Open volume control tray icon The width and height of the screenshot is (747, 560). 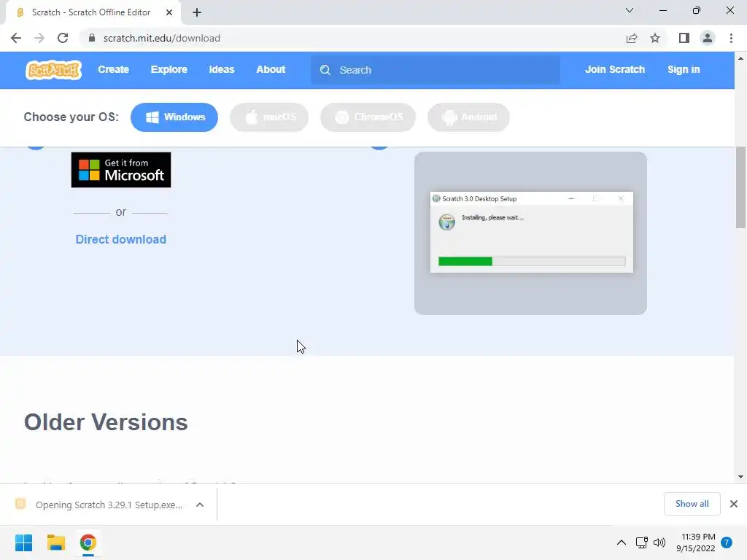[659, 542]
